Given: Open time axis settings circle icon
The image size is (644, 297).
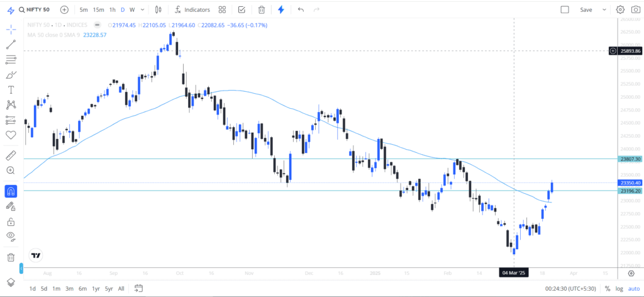Looking at the screenshot, I should coord(631,273).
